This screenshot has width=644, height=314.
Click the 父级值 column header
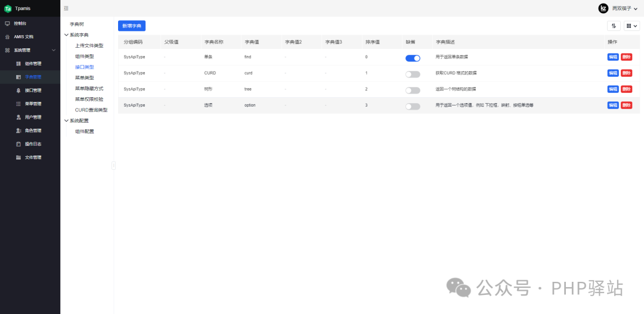(x=171, y=42)
